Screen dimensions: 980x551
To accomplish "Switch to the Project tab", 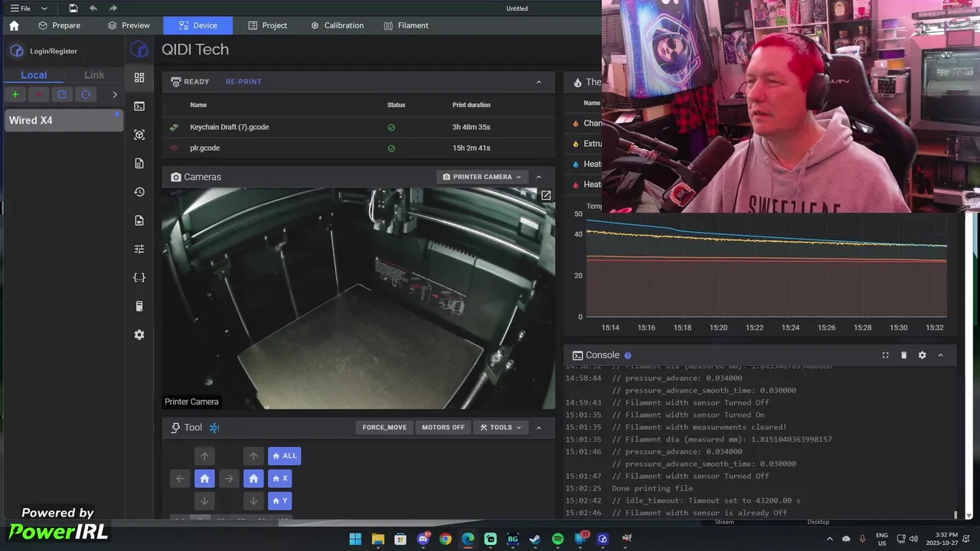I will [x=267, y=25].
